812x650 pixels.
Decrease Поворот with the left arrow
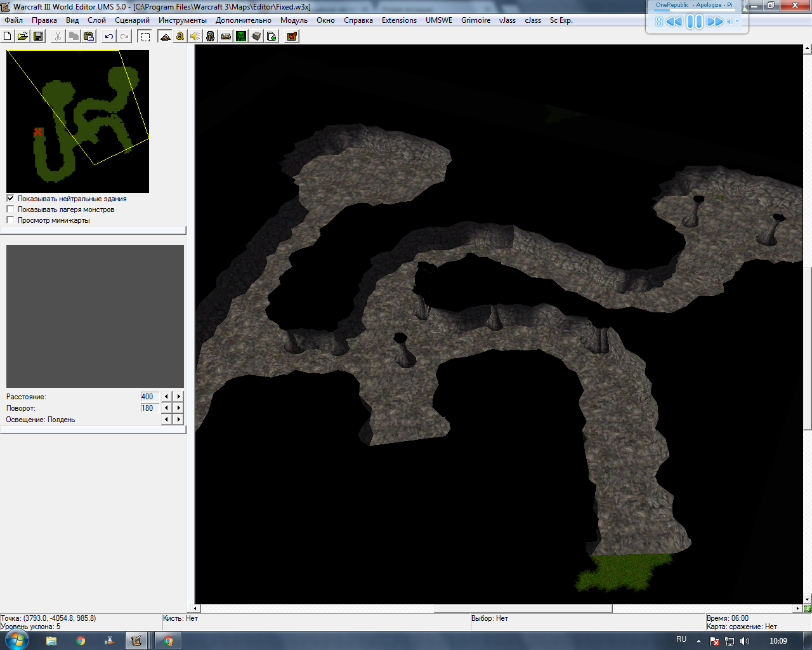[x=167, y=408]
